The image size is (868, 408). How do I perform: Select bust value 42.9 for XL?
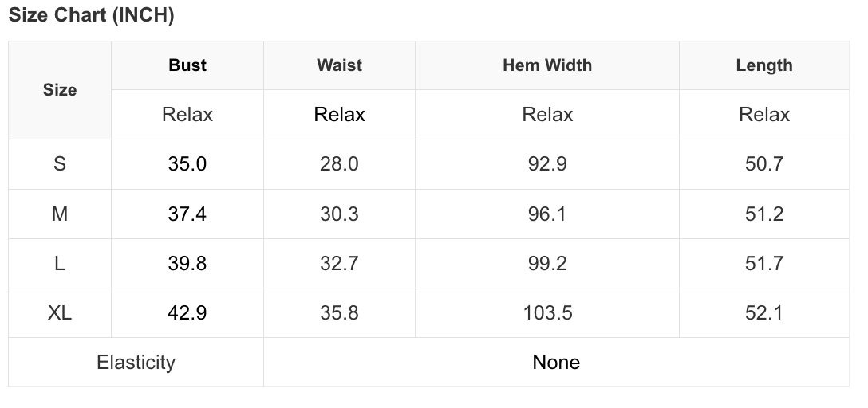click(x=187, y=313)
